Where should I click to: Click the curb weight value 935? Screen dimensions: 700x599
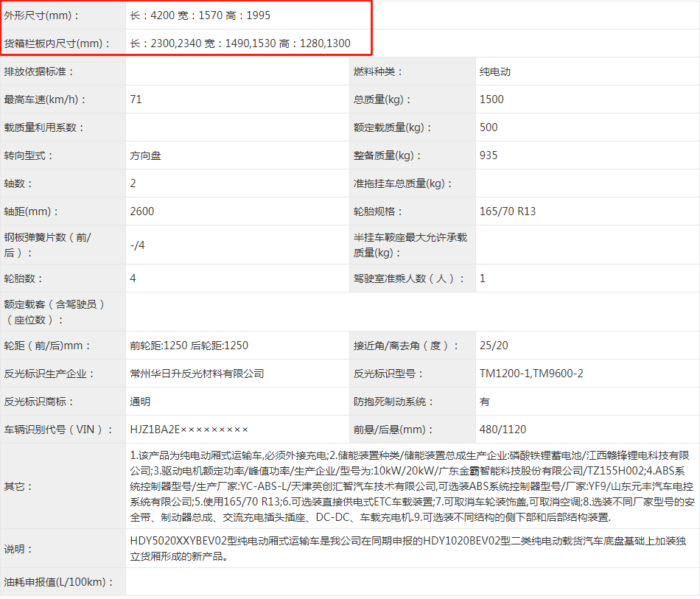(489, 155)
